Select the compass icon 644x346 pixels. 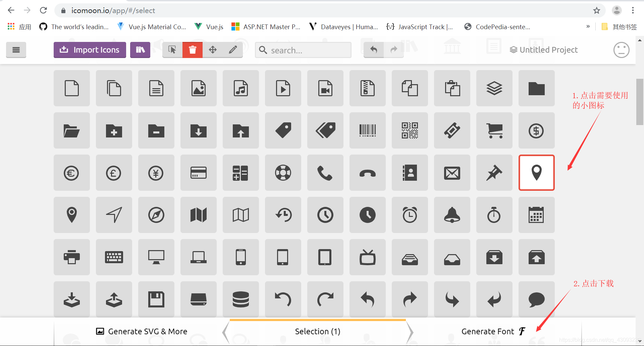[156, 215]
